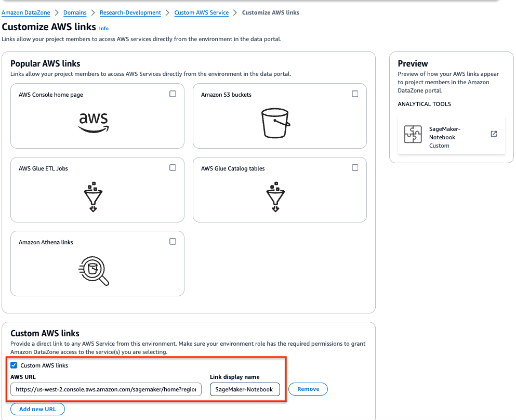Click the Glue Catalog tables funnel icon
Image resolution: width=516 pixels, height=420 pixels.
click(x=275, y=197)
